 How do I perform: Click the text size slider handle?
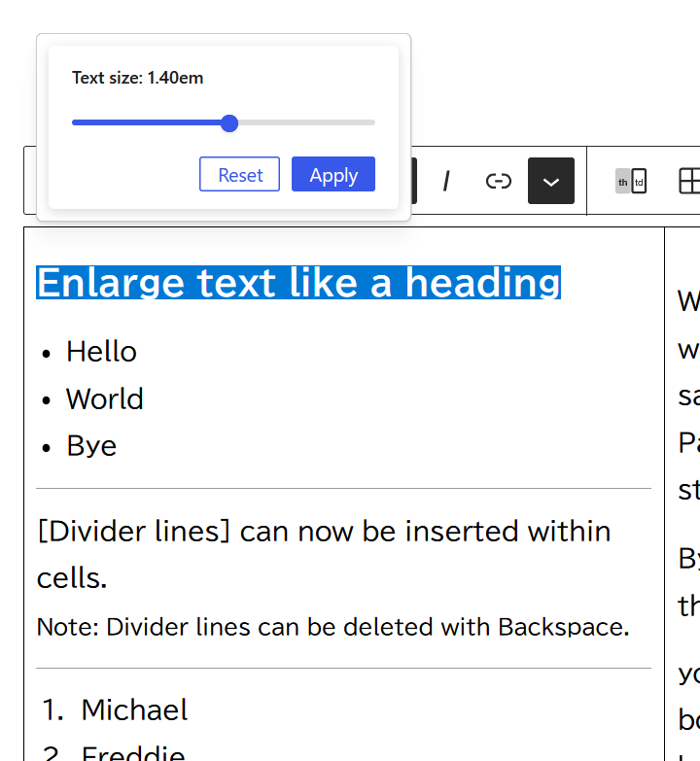pos(229,123)
